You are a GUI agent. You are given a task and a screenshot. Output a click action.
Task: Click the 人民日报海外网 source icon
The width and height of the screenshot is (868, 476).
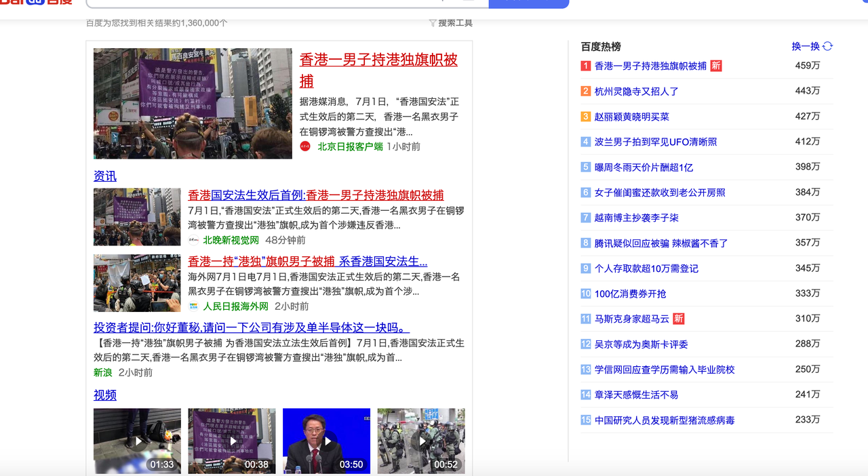tap(194, 306)
